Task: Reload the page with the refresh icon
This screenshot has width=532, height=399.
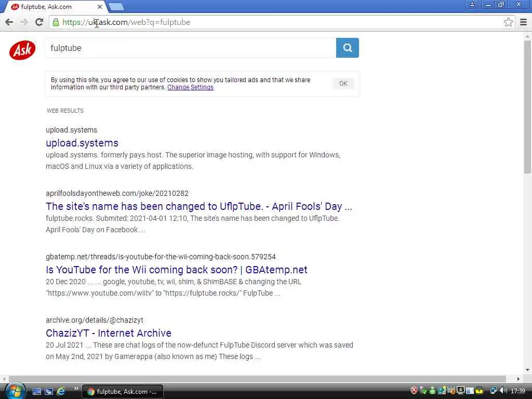Action: coord(39,22)
